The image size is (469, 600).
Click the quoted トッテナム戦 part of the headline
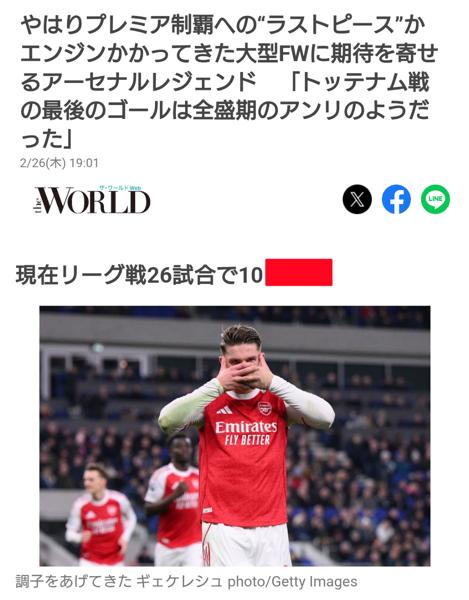click(x=360, y=82)
